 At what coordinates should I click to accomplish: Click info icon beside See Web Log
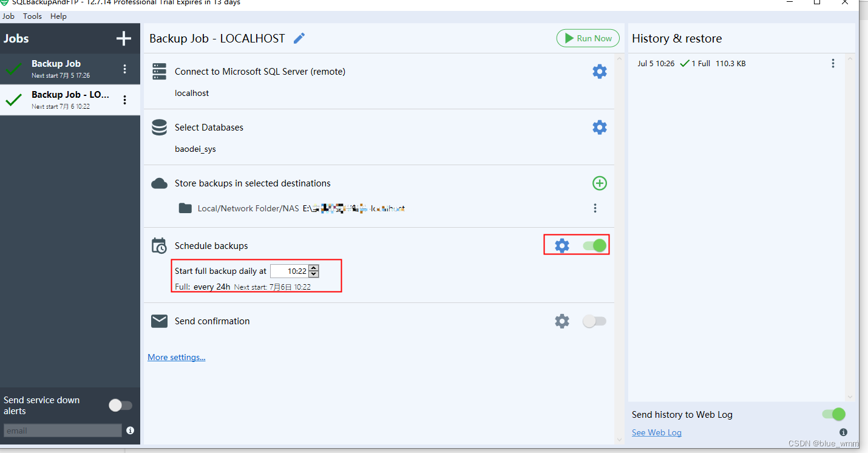pyautogui.click(x=843, y=432)
